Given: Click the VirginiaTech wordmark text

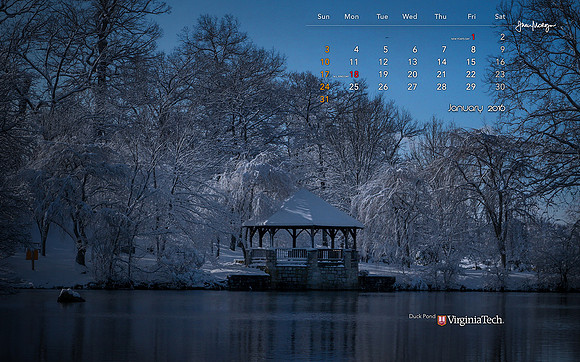Looking at the screenshot, I should [475, 320].
